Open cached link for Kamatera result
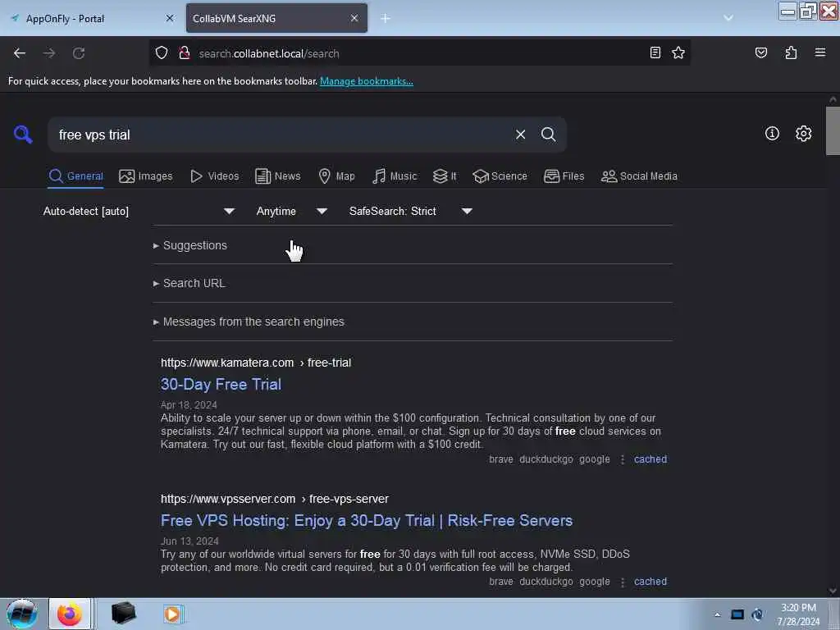Image resolution: width=840 pixels, height=630 pixels. pos(651,459)
